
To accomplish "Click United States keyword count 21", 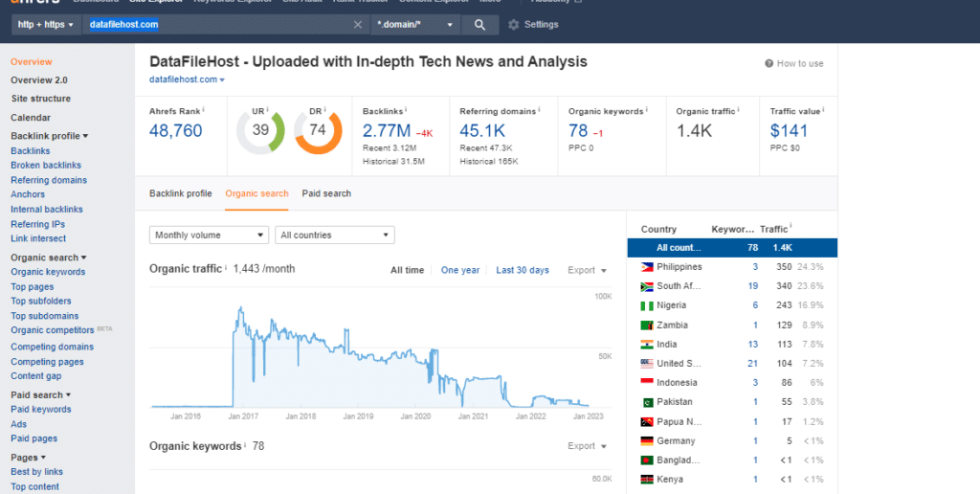I will point(752,363).
